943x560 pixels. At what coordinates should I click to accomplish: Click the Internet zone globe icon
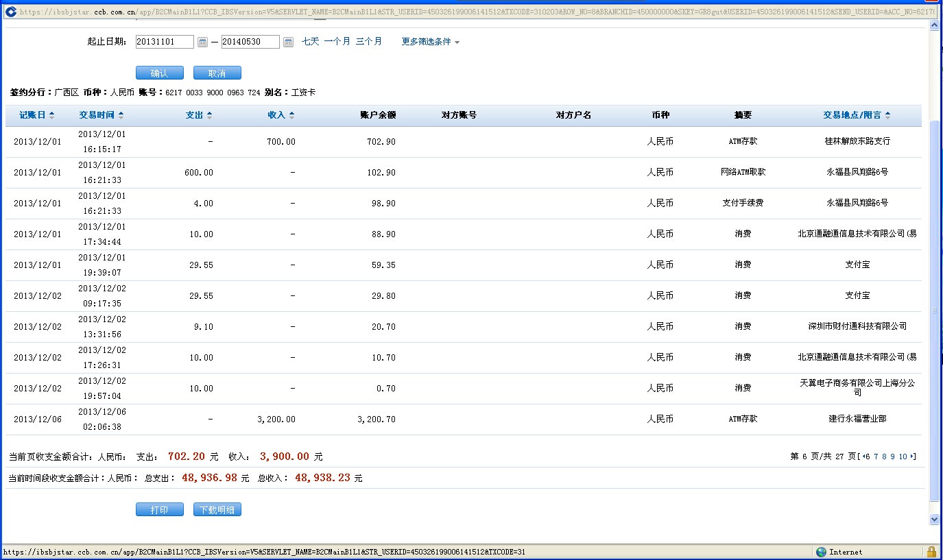[x=821, y=552]
